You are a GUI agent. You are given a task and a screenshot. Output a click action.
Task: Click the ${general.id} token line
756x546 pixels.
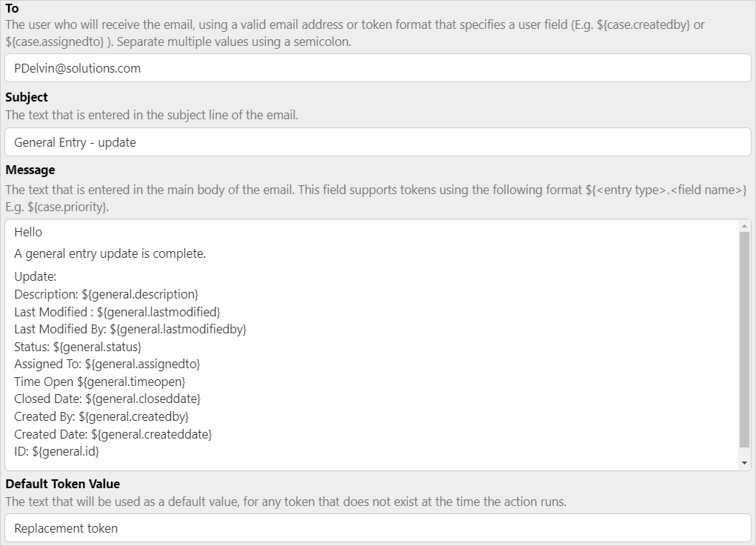click(x=56, y=451)
